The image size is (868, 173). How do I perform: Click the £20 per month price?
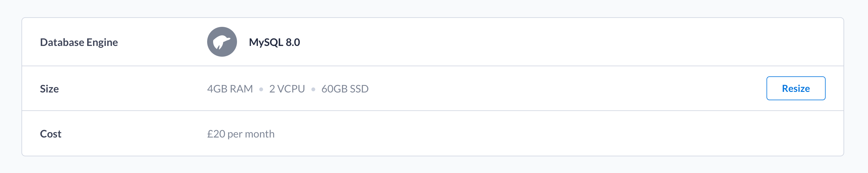(241, 134)
